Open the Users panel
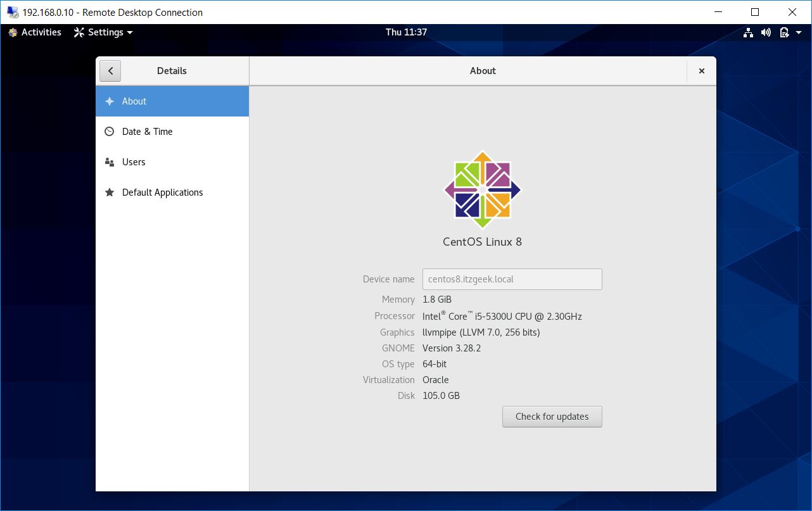The height and width of the screenshot is (511, 812). coord(172,162)
